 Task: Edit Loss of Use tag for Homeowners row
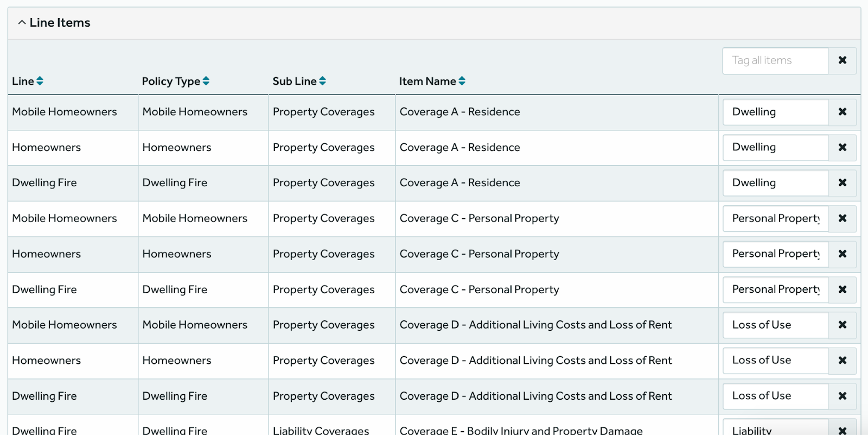point(775,360)
